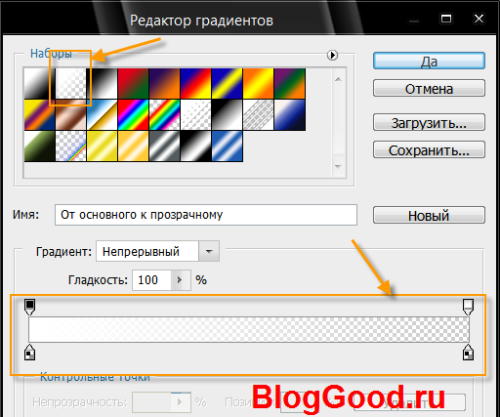Pick the pastel checkered rainbow-corner preset

71,146
